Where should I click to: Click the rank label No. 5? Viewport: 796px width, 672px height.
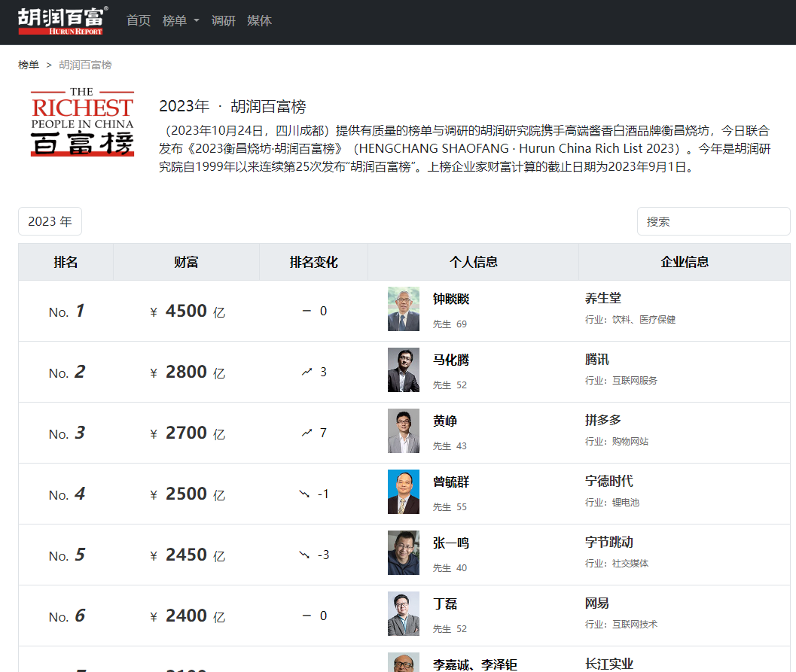click(66, 555)
